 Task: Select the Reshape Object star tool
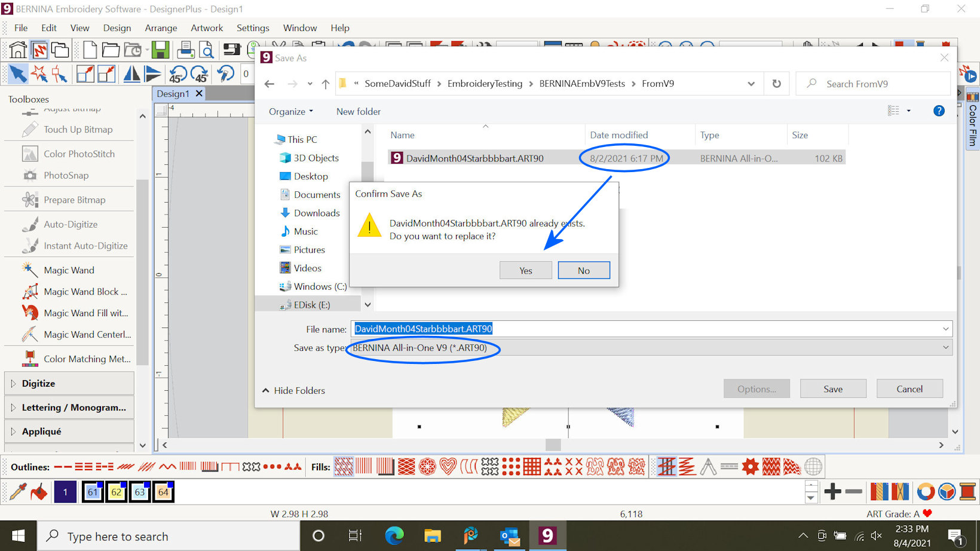pyautogui.click(x=39, y=74)
